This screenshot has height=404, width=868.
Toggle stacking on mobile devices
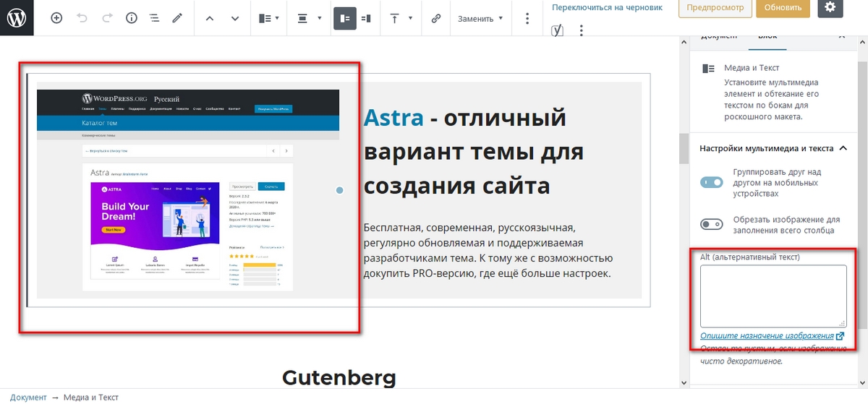pyautogui.click(x=712, y=183)
